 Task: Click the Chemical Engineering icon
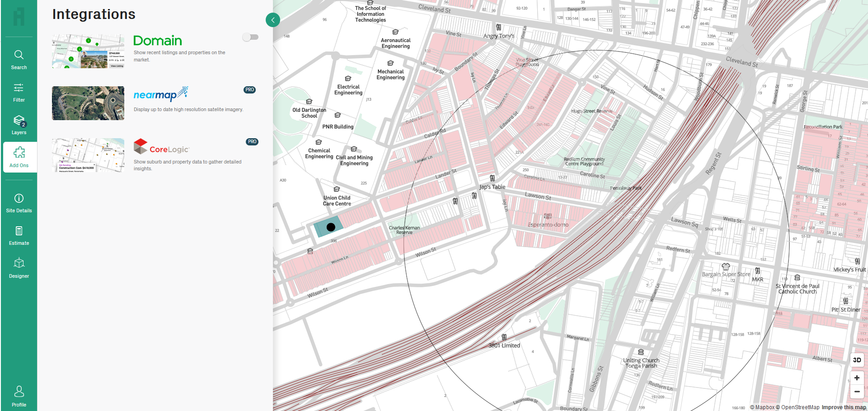pyautogui.click(x=319, y=142)
